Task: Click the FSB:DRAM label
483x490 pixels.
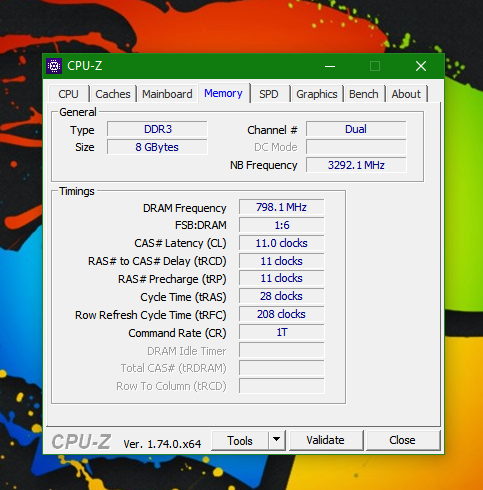Action: pos(201,225)
